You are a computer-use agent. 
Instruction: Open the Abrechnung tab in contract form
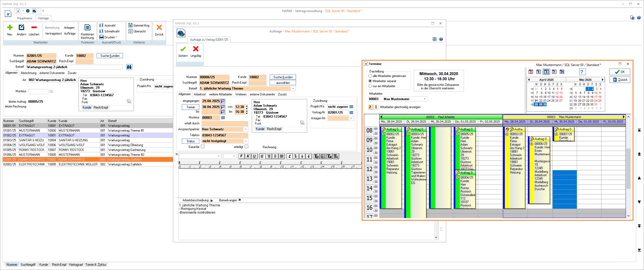coord(28,73)
